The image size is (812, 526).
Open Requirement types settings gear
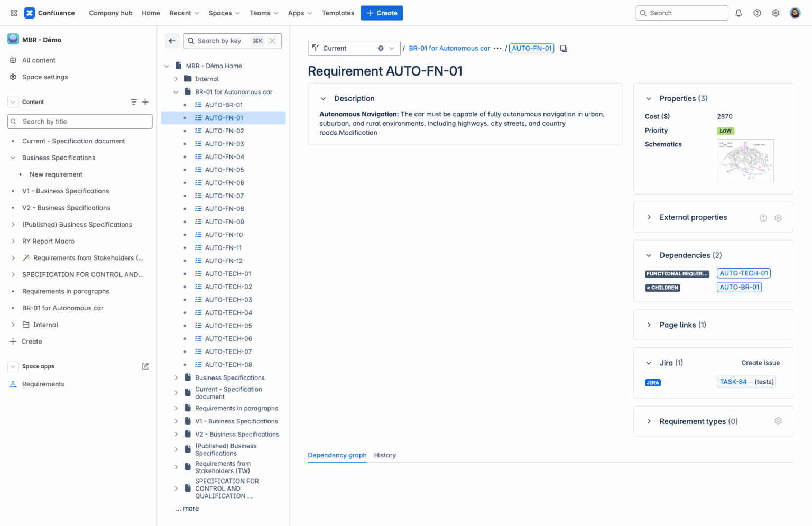[778, 421]
